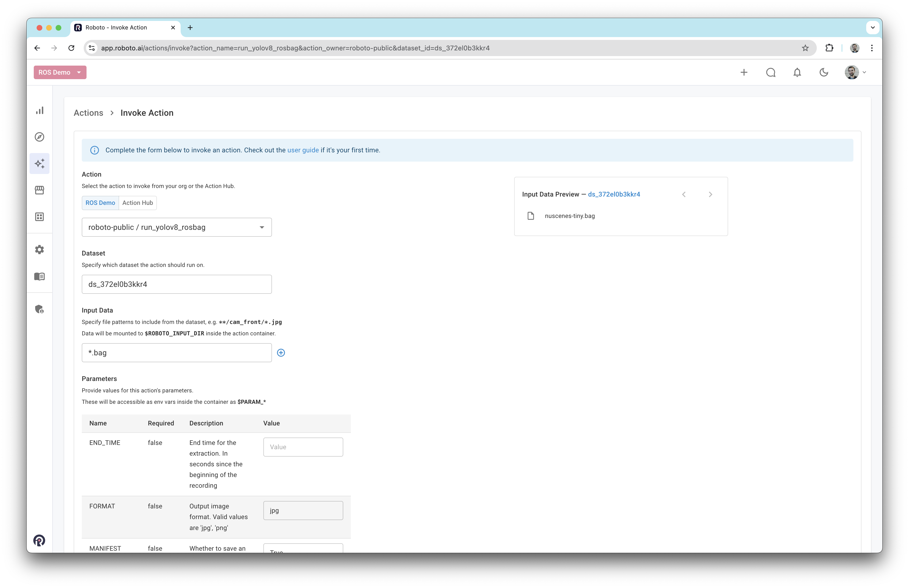Screen dimensions: 909x588
Task: Open the search icon in header
Action: coord(770,72)
